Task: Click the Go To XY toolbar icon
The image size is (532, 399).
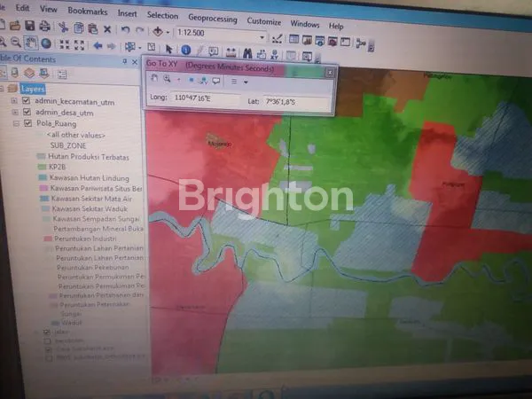Action: tap(275, 55)
